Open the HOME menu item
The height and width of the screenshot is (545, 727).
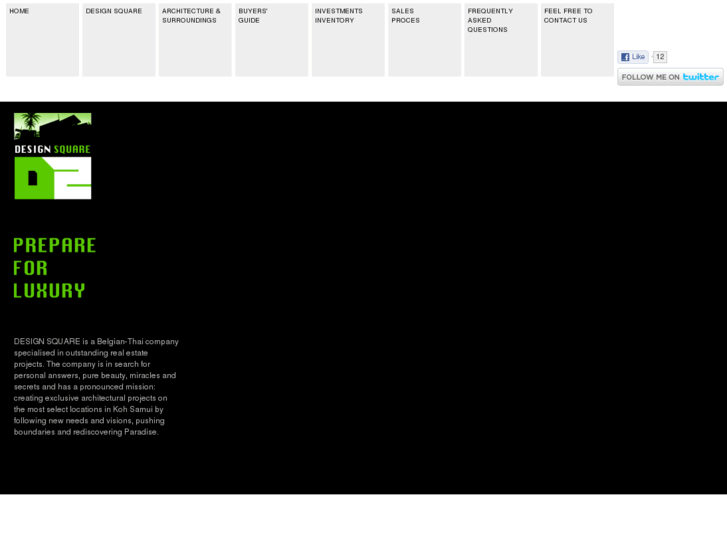tap(42, 40)
